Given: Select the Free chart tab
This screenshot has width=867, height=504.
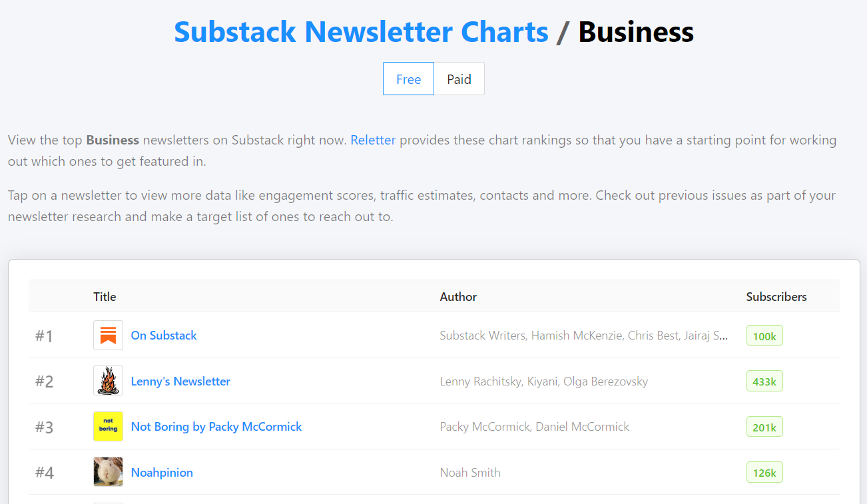Looking at the screenshot, I should 408,79.
